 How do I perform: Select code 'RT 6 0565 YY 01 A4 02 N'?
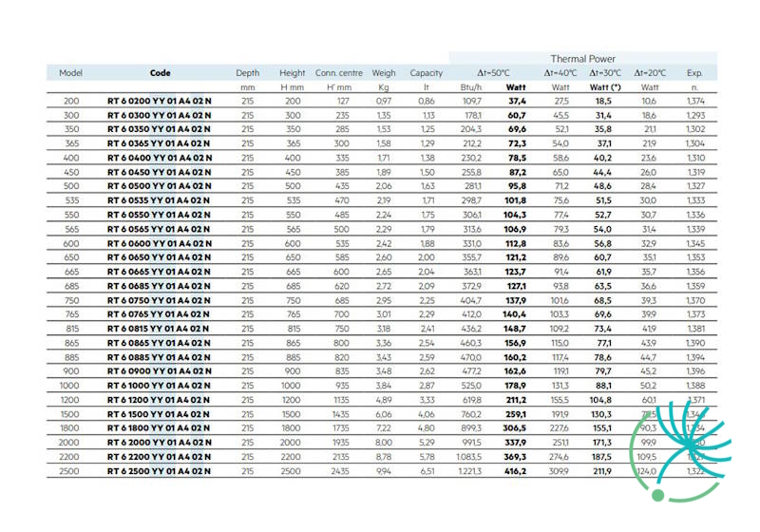[159, 229]
